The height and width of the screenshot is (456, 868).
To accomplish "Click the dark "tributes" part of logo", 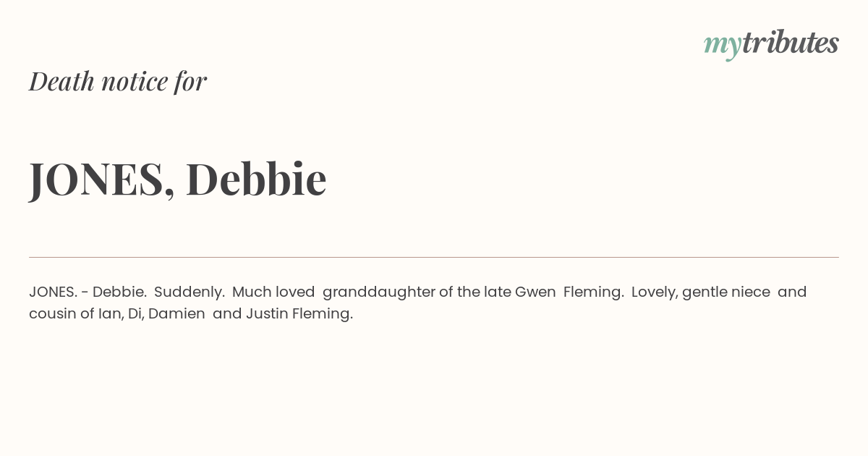I will pos(790,42).
